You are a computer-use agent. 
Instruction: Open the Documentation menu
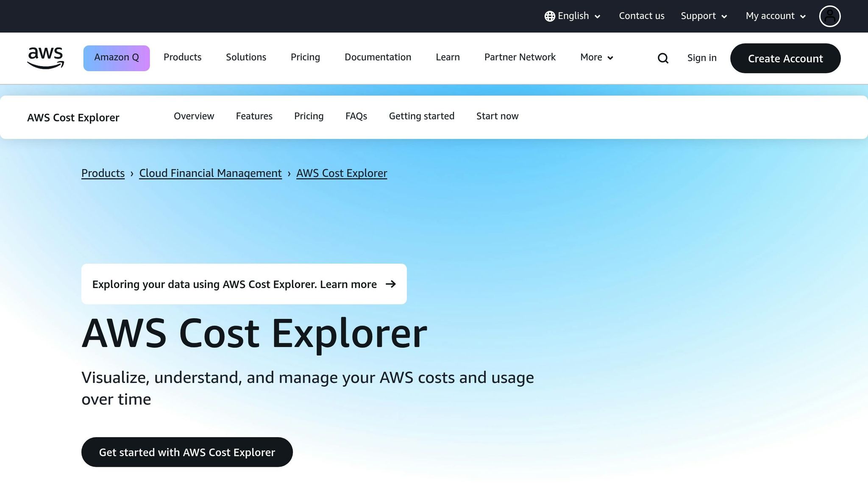[378, 57]
